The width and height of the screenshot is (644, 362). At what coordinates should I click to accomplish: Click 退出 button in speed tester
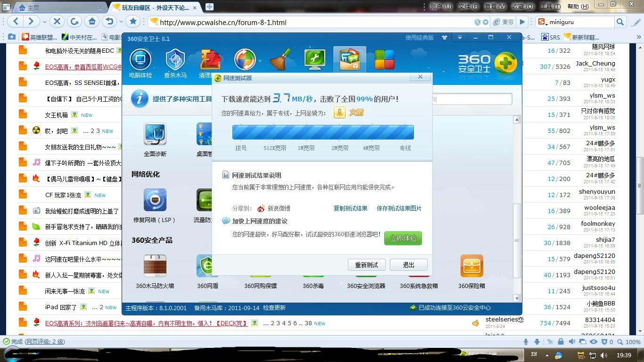[x=409, y=265]
